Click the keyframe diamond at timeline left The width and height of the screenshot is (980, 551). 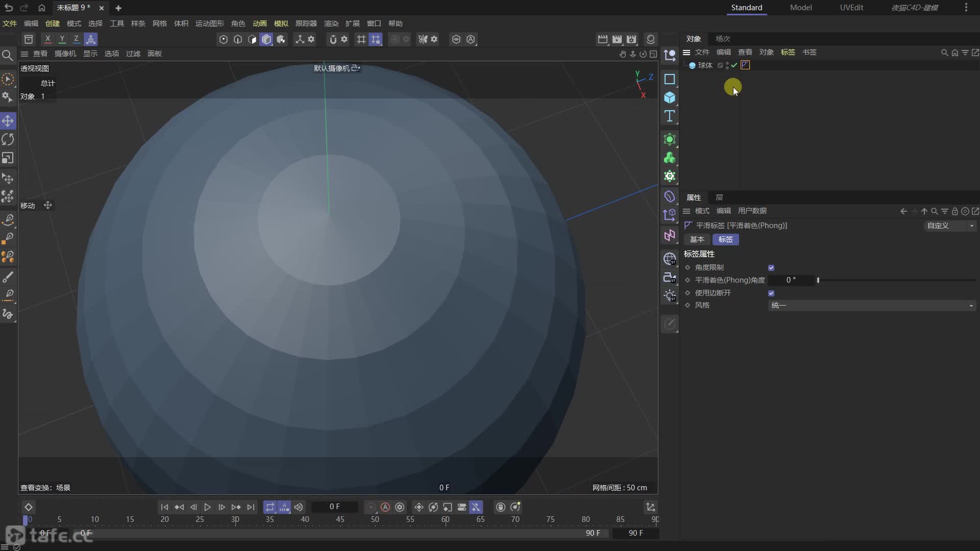29,507
